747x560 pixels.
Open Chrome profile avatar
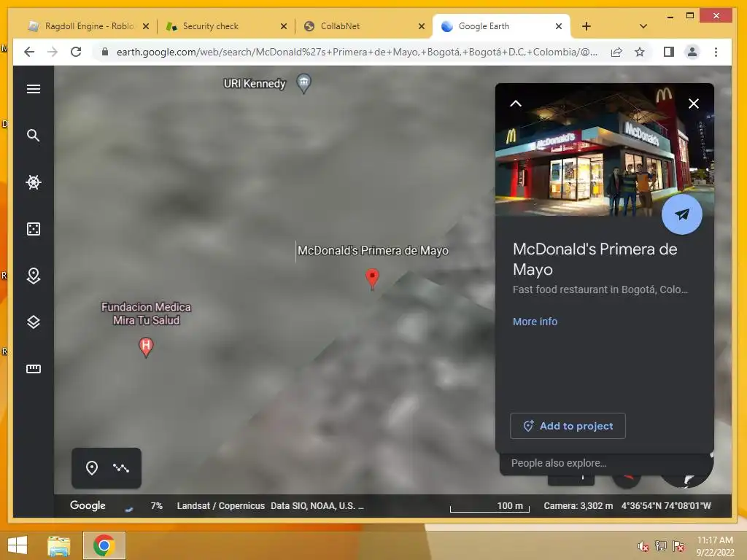[x=692, y=52]
